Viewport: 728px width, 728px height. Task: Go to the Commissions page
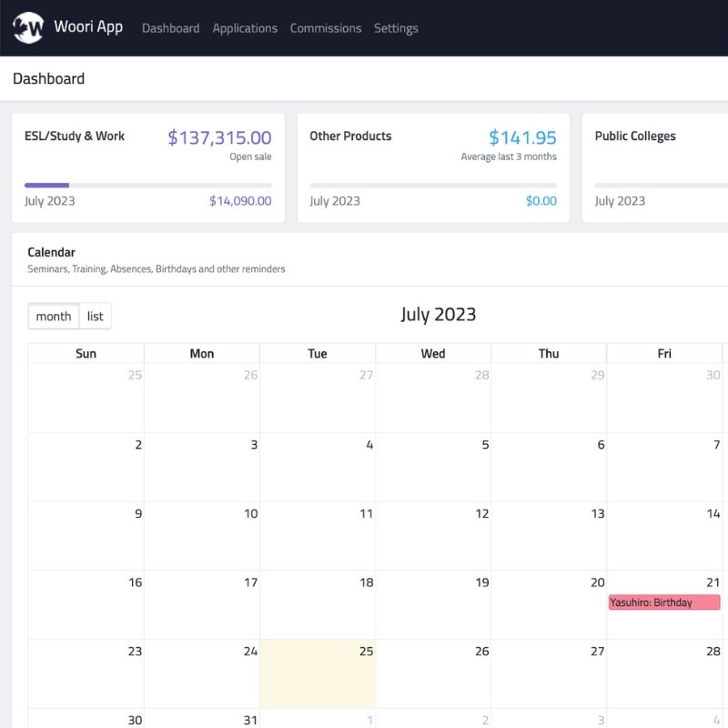point(326,28)
